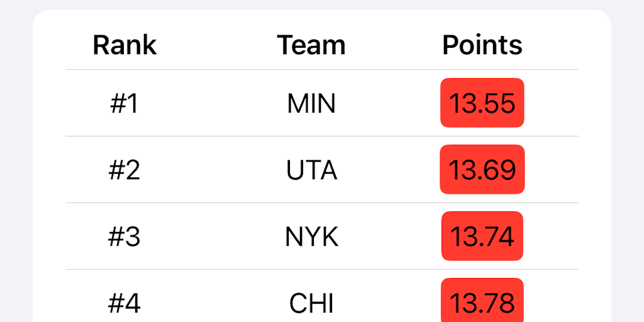This screenshot has width=644, height=322.
Task: Select the red 13.69 points badge
Action: click(x=482, y=170)
